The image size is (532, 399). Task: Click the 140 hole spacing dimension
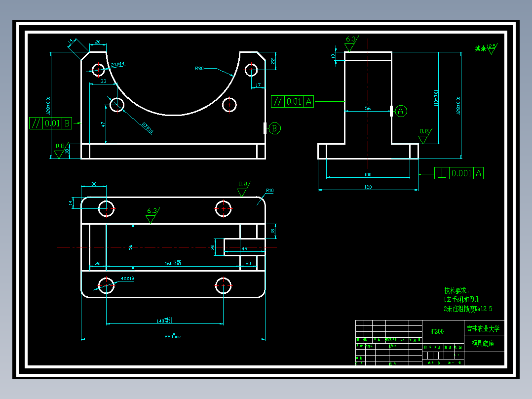pos(164,320)
